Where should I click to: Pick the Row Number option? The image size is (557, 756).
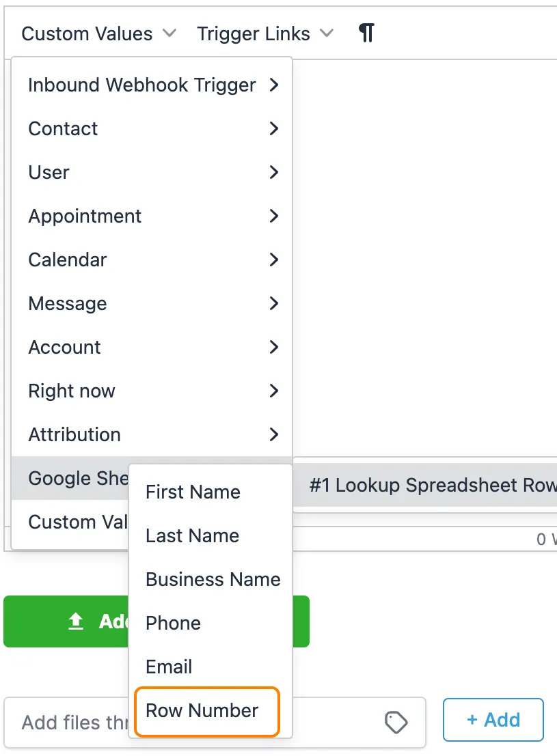202,710
